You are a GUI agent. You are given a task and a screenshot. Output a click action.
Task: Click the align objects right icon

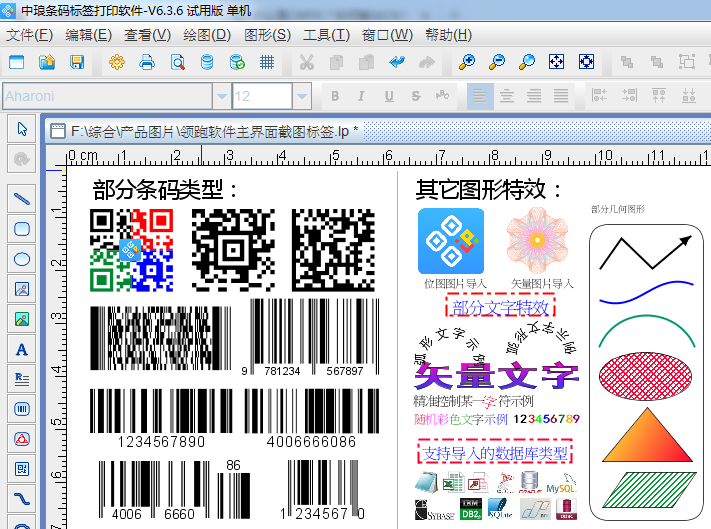[629, 96]
